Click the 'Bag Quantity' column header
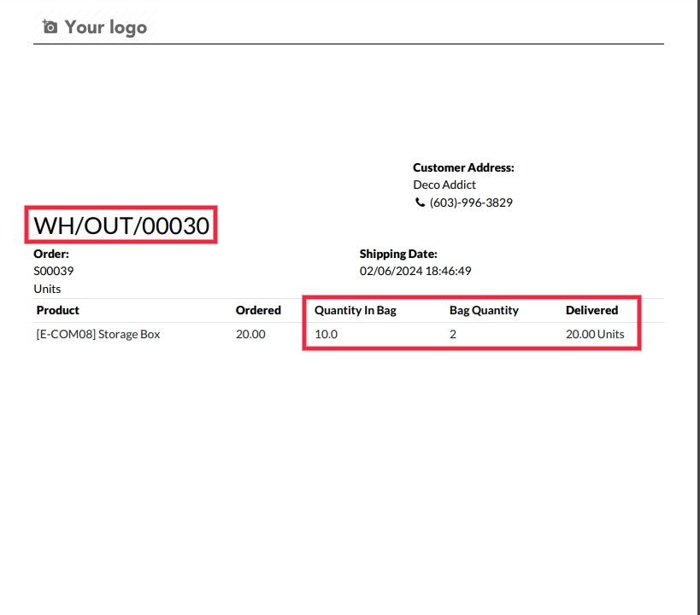Screen dimensions: 700x615 (x=484, y=311)
